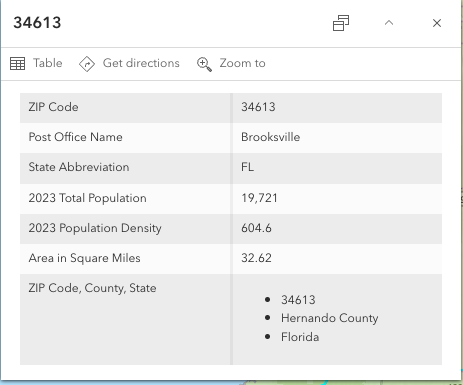The image size is (463, 385).
Task: Select the 34613 bullet list item
Action: click(298, 300)
